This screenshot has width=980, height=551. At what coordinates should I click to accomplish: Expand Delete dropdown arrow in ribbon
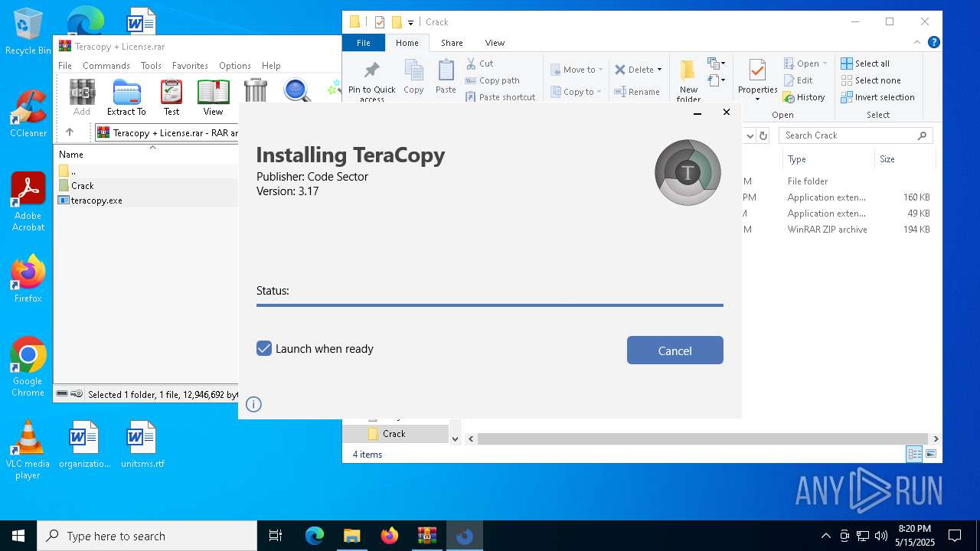(659, 70)
